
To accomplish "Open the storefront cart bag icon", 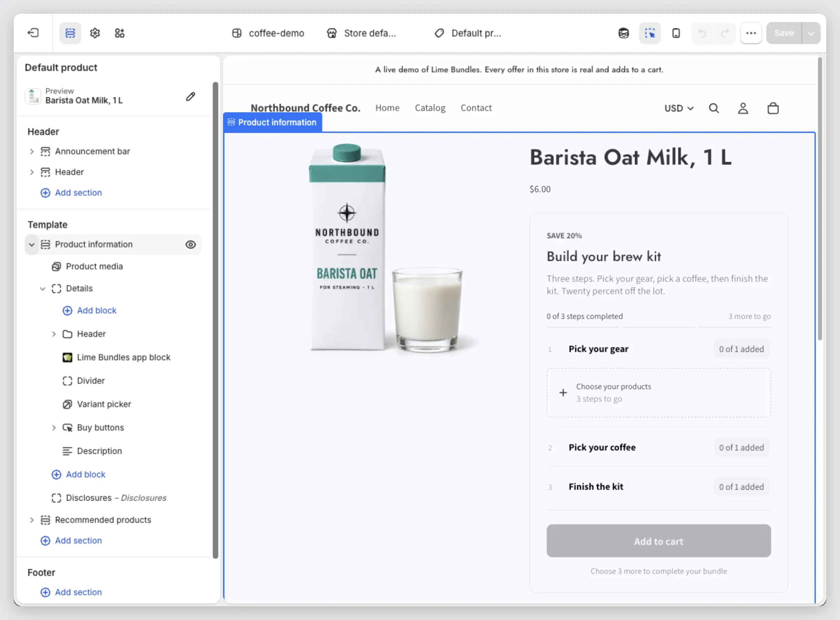I will (x=773, y=108).
